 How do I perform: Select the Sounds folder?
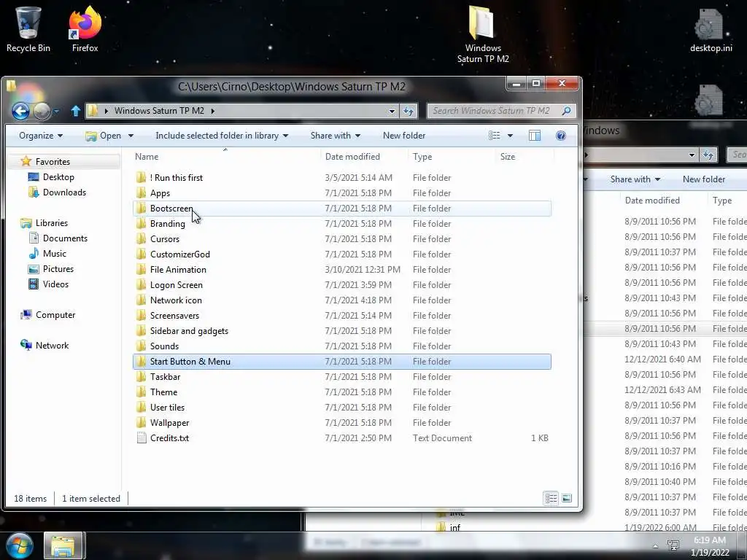[x=341, y=346]
